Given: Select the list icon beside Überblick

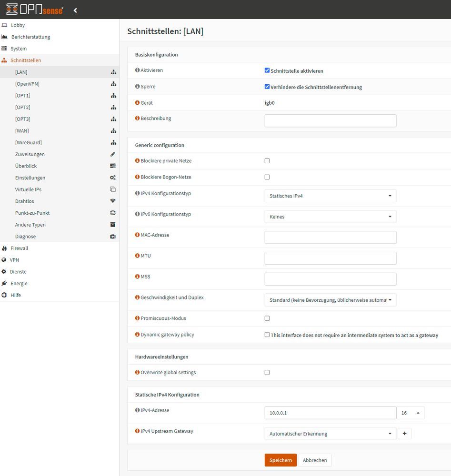Looking at the screenshot, I should tap(113, 166).
